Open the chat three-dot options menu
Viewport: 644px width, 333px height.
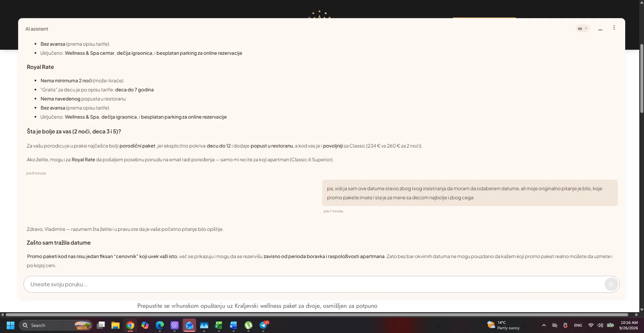tap(614, 28)
